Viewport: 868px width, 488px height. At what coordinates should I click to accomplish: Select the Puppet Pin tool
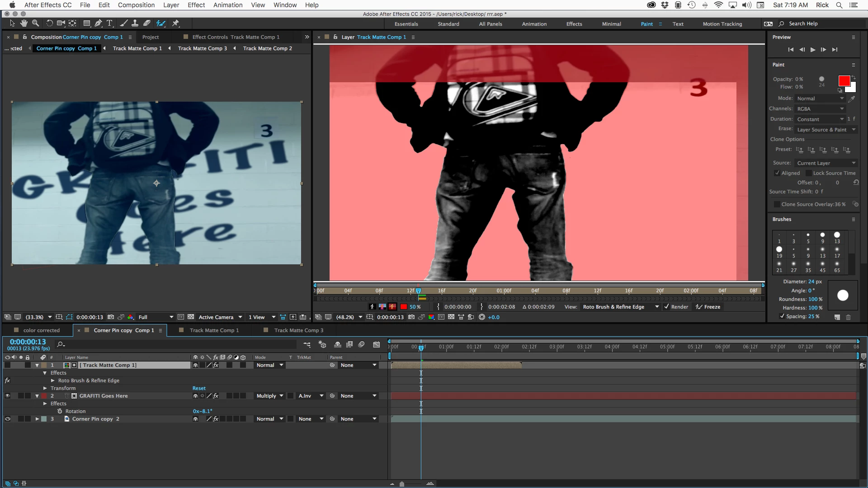pyautogui.click(x=176, y=23)
